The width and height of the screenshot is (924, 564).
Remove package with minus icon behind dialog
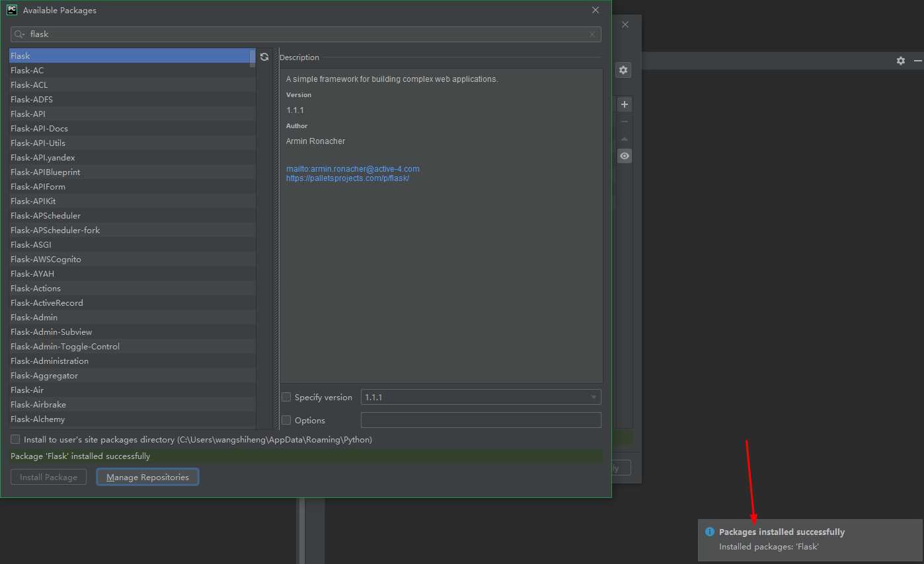pyautogui.click(x=625, y=122)
